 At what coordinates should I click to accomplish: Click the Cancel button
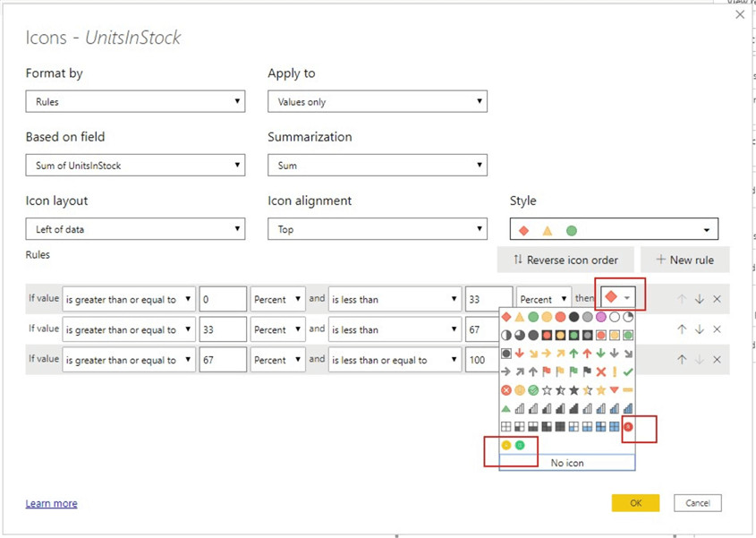pyautogui.click(x=698, y=503)
